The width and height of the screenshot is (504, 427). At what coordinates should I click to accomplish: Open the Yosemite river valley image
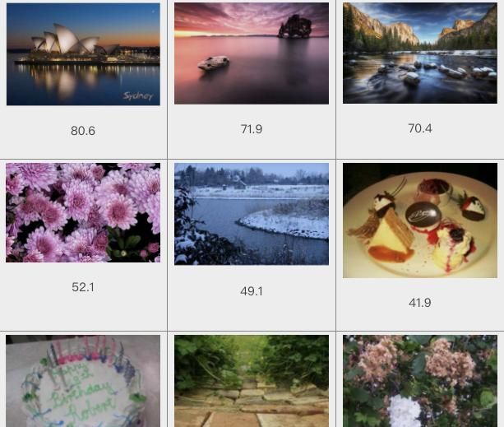[x=420, y=53]
